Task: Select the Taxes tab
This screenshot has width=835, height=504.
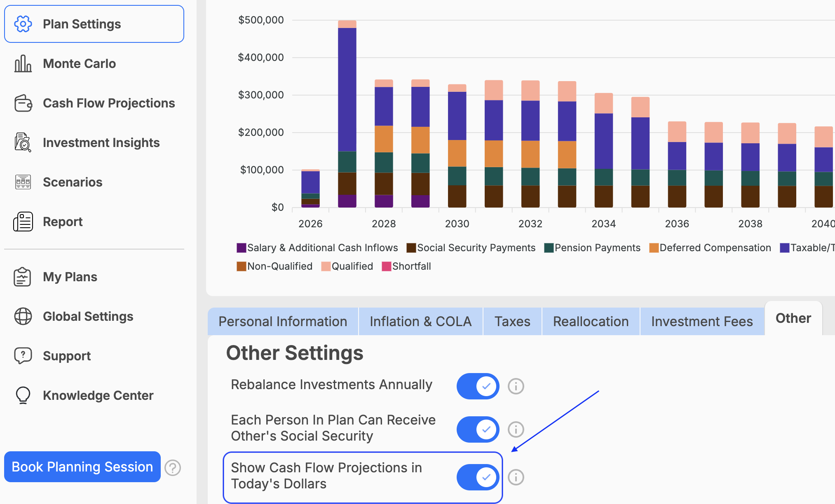Action: click(x=512, y=321)
